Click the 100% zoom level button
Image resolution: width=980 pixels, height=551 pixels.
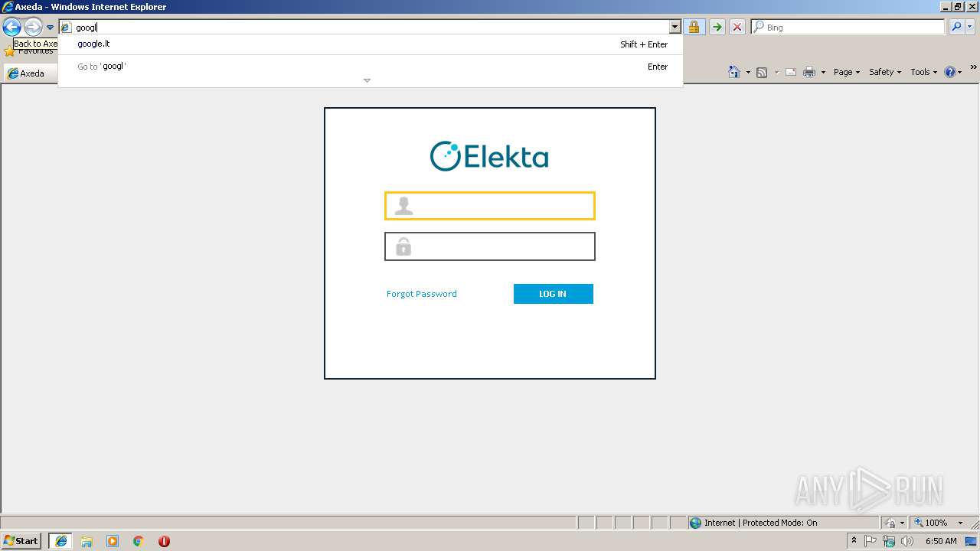tap(930, 523)
